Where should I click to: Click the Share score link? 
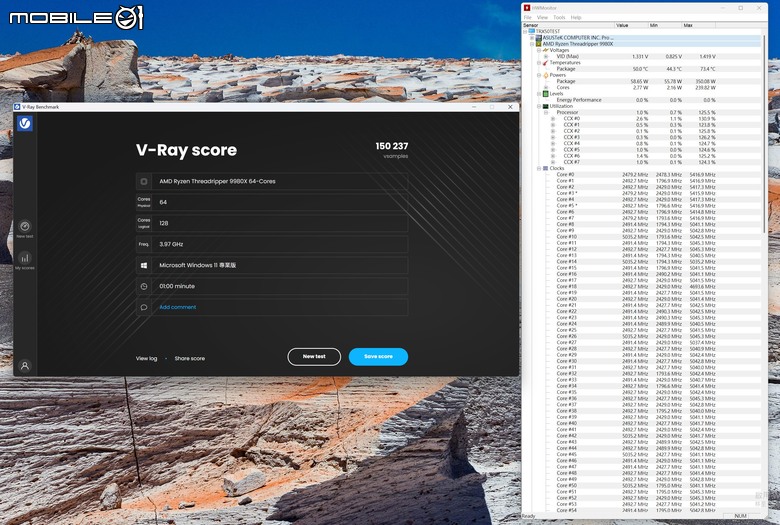(190, 358)
